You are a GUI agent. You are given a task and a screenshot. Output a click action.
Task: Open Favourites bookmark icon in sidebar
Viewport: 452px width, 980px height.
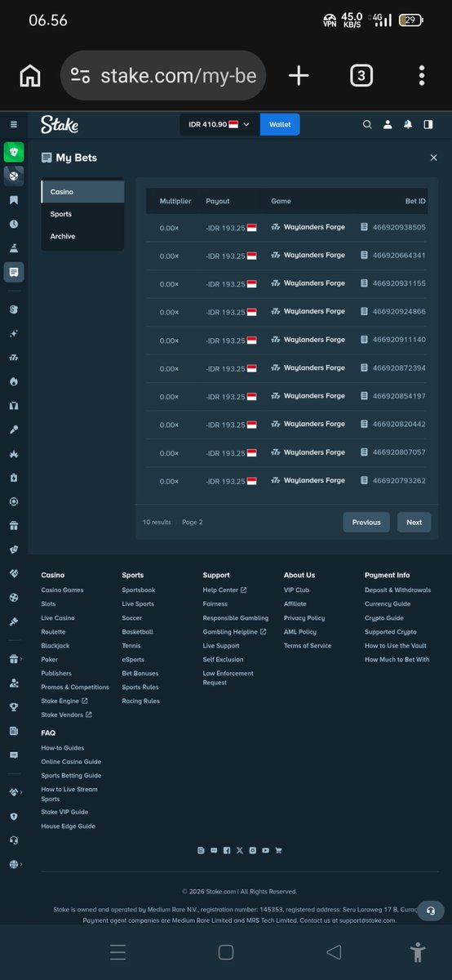14,200
